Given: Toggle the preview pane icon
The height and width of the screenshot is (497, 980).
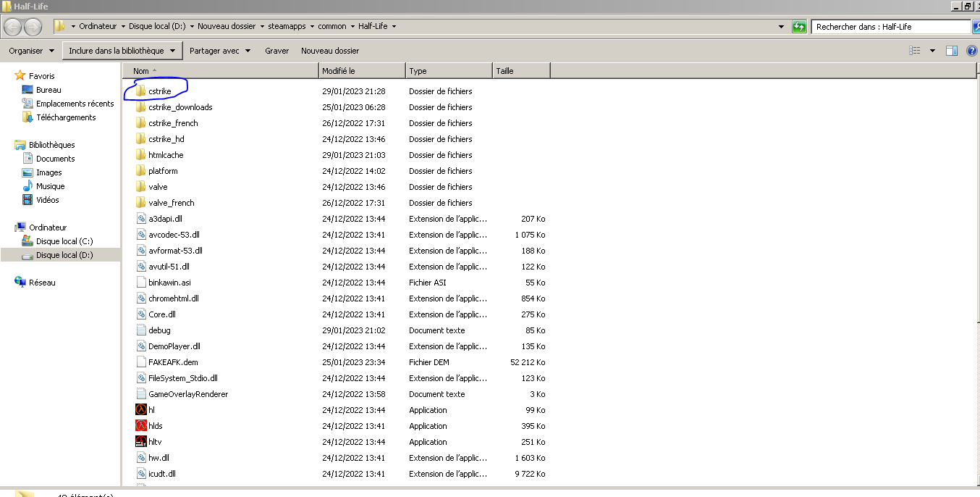Looking at the screenshot, I should (952, 51).
